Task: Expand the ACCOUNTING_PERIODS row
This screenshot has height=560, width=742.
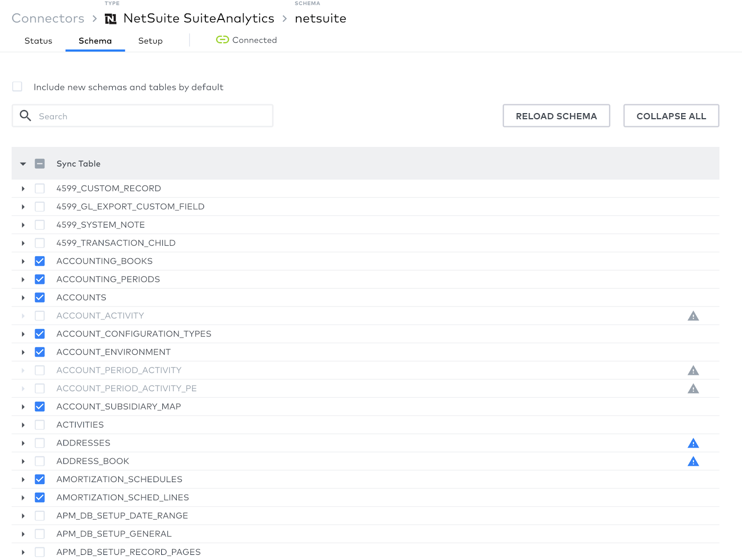Action: [x=23, y=280]
